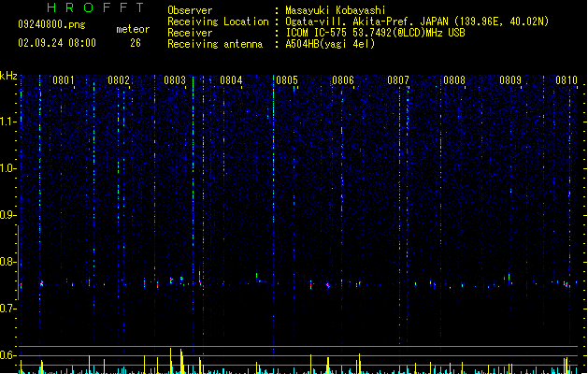This screenshot has height=374, width=588.
Task: Click the 0807 time marker
Action: click(x=398, y=80)
